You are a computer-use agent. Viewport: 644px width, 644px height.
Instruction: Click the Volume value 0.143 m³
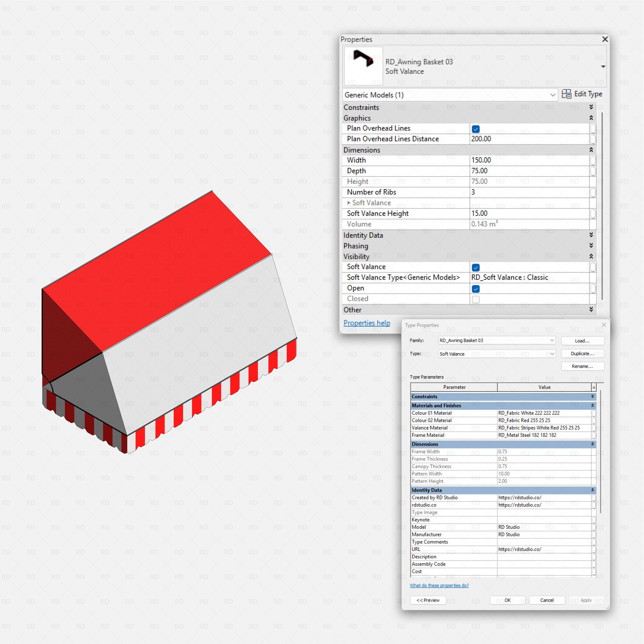click(x=529, y=224)
